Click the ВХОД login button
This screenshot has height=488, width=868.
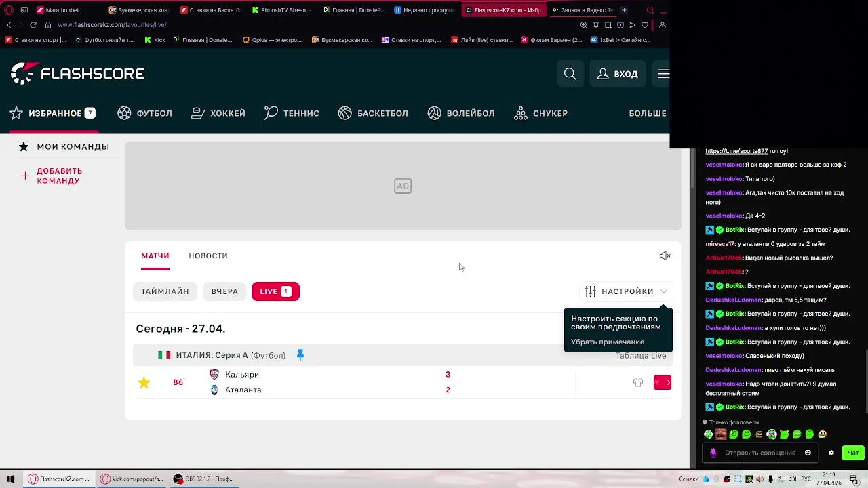[x=617, y=74]
